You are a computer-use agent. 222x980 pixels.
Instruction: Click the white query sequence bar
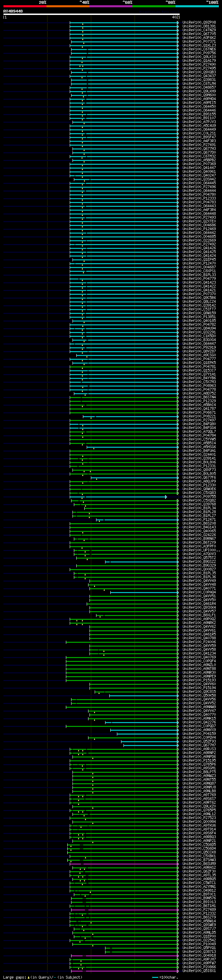click(x=92, y=14)
